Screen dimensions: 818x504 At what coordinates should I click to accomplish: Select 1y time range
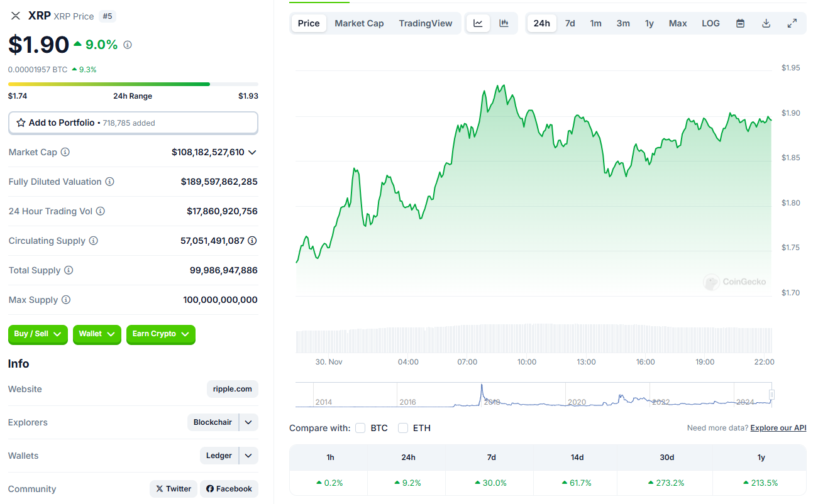649,23
